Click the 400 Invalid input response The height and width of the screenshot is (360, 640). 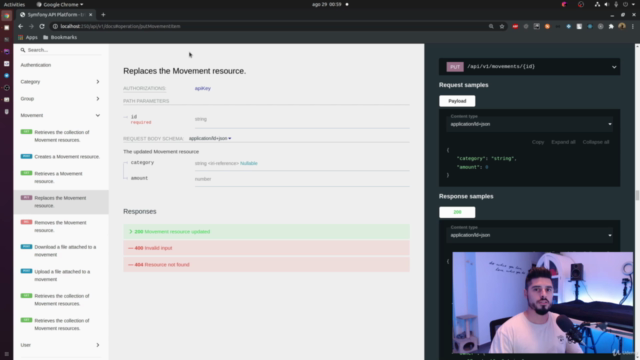pyautogui.click(x=266, y=248)
